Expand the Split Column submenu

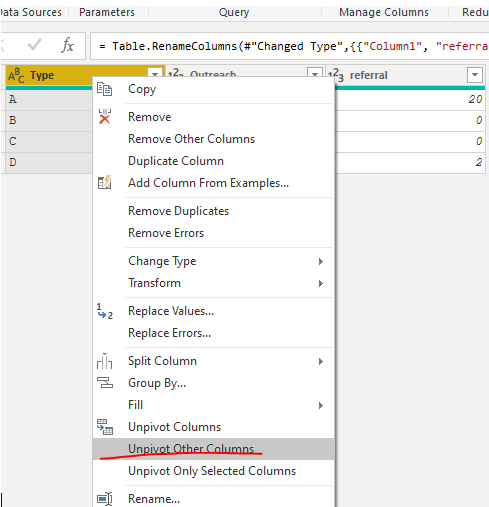[321, 361]
